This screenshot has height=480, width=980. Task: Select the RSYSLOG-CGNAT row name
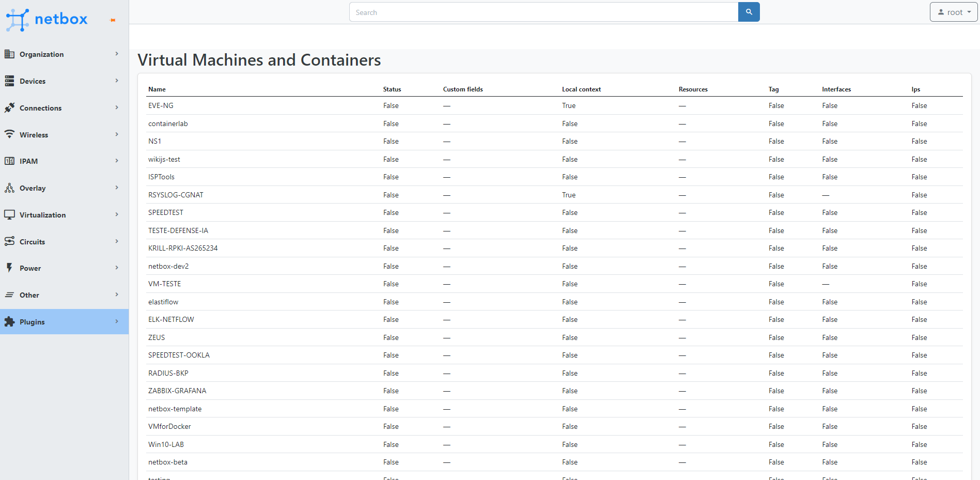tap(176, 195)
